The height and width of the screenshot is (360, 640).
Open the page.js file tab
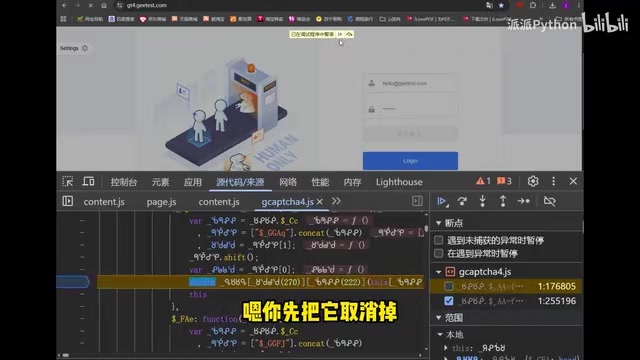pos(161,202)
